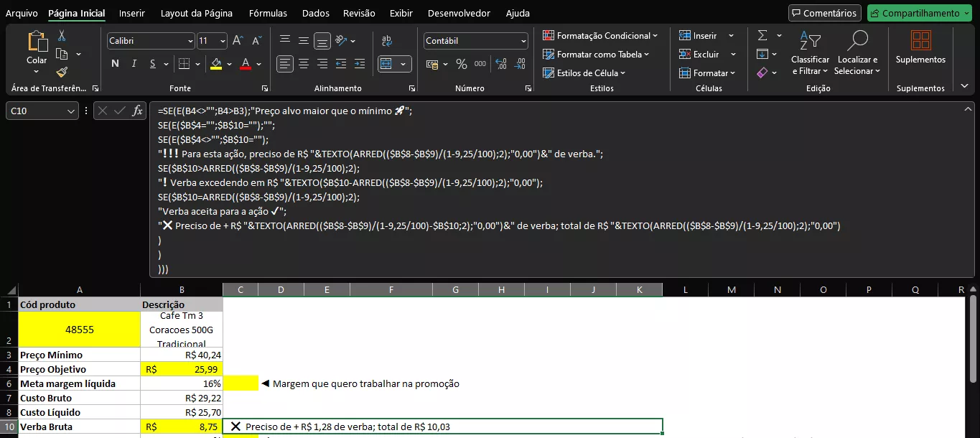Viewport: 980px width, 438px height.
Task: Cut selection with the scissors icon
Action: [62, 35]
